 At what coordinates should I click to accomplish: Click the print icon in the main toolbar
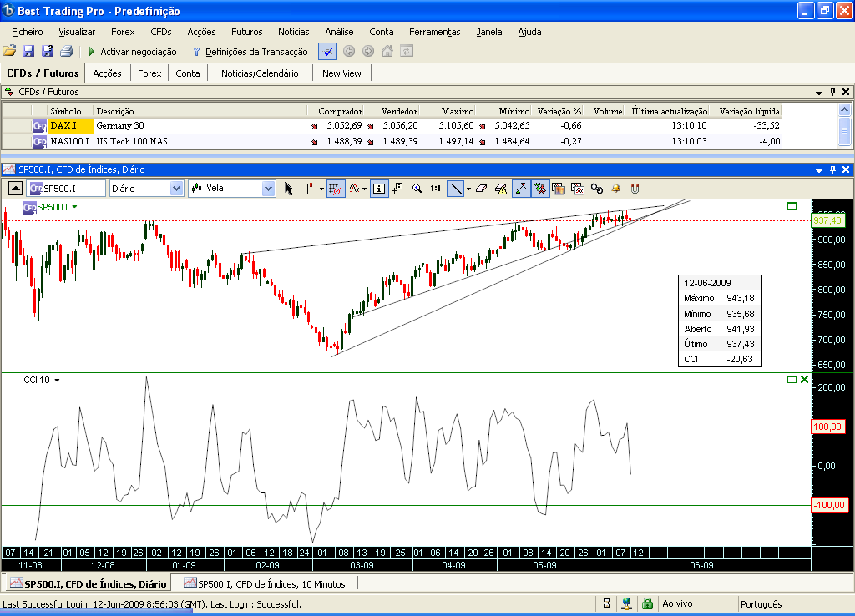[x=67, y=51]
